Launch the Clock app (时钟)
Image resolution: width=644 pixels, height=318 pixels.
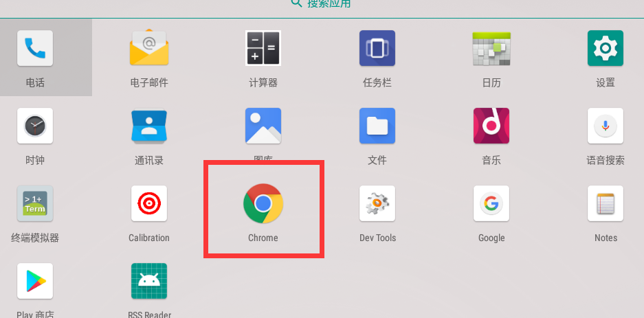coord(35,126)
